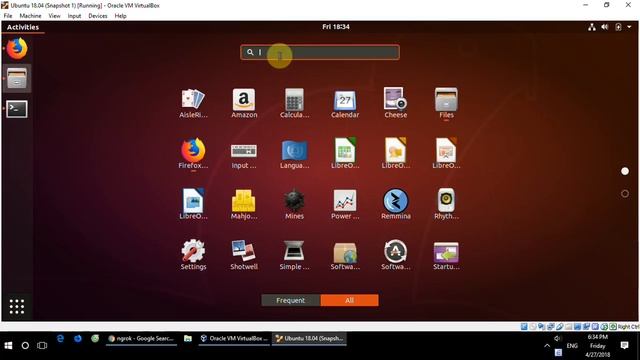The height and width of the screenshot is (360, 640).
Task: Click Show Applications grid button
Action: point(17,307)
